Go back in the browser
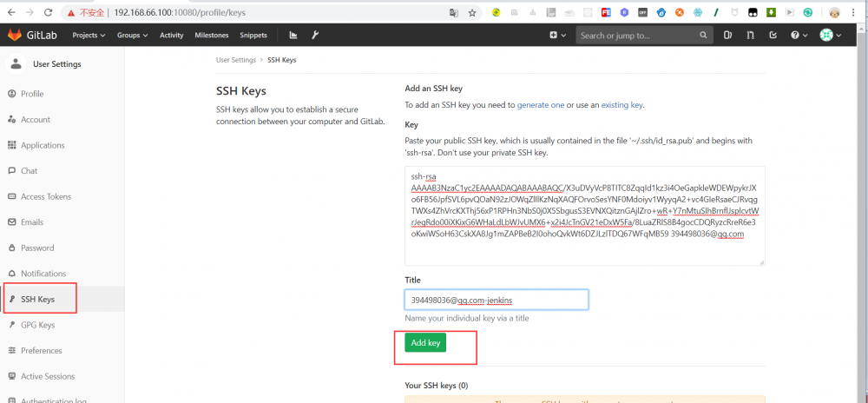The height and width of the screenshot is (403, 868). pyautogui.click(x=11, y=12)
